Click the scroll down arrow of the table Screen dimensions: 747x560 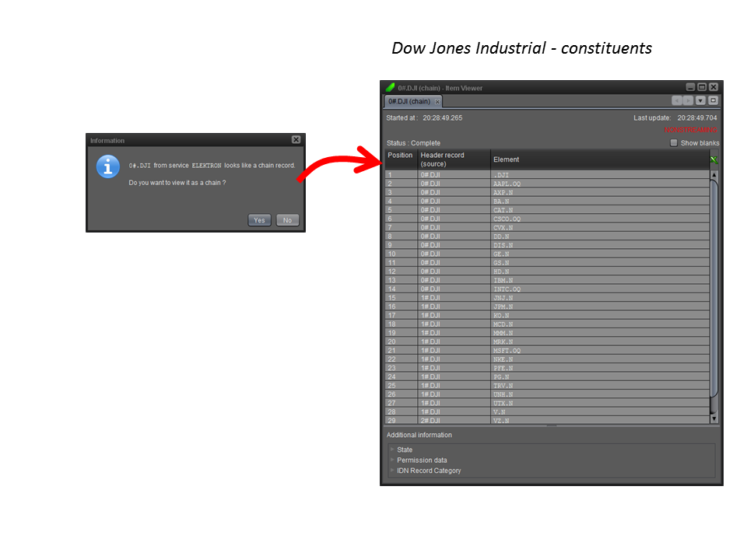(x=714, y=418)
